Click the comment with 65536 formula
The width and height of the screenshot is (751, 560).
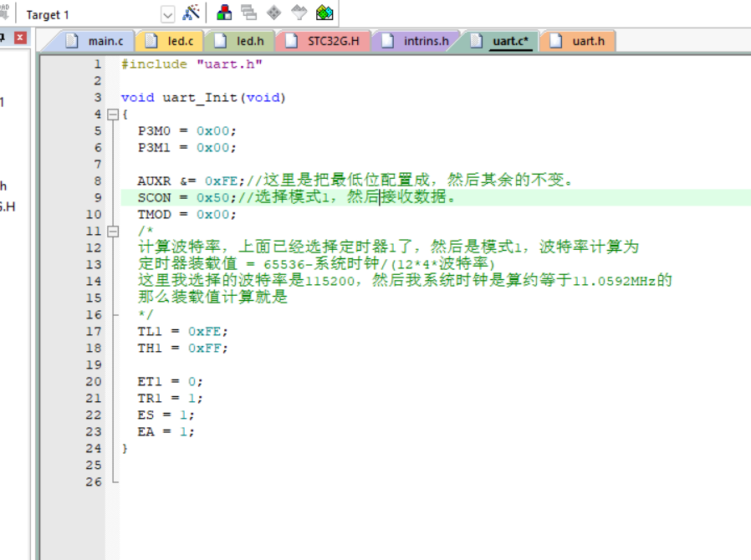[317, 264]
